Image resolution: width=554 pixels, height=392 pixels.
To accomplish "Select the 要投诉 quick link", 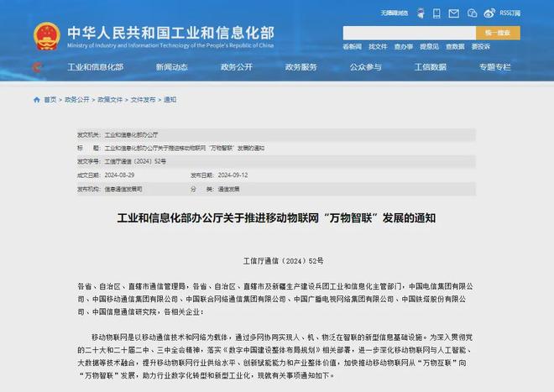I will [x=481, y=47].
